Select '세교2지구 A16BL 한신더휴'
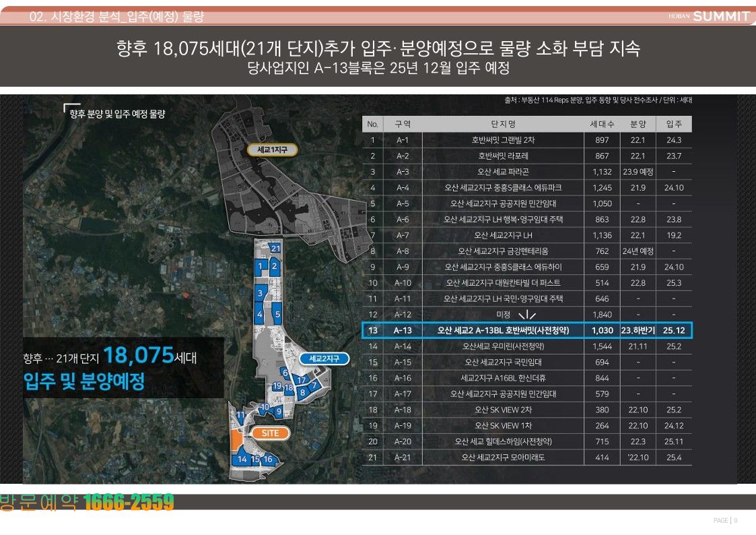The image size is (756, 535). click(x=503, y=378)
